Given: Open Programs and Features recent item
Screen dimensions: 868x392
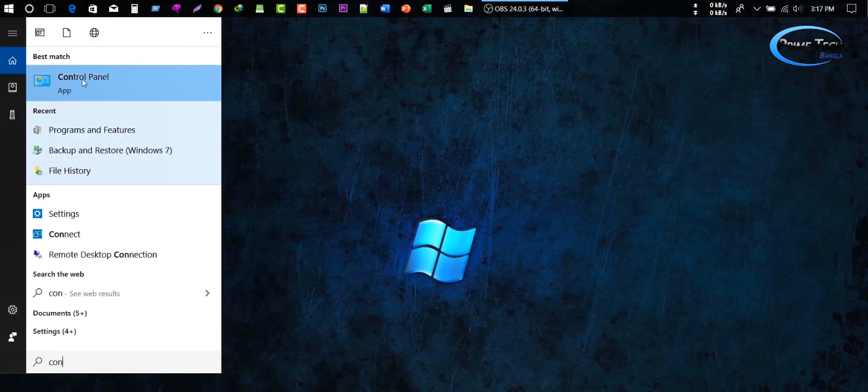Looking at the screenshot, I should click(91, 130).
